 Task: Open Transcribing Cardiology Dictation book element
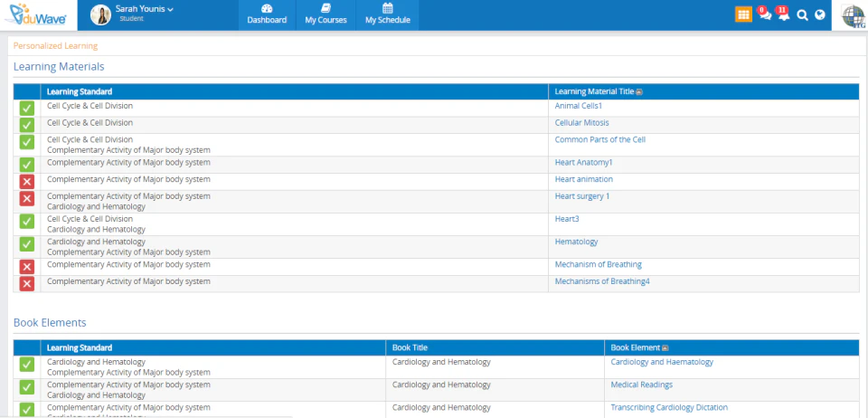point(669,407)
